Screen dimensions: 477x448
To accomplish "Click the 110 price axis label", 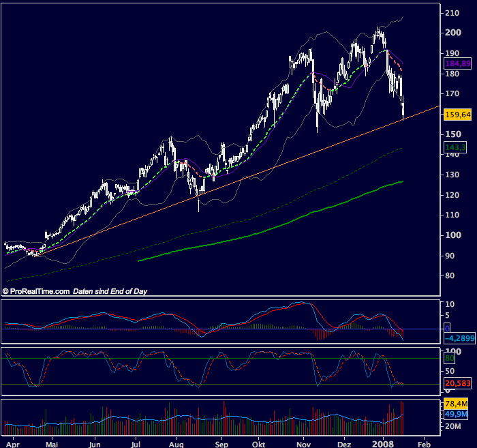I will 452,215.
